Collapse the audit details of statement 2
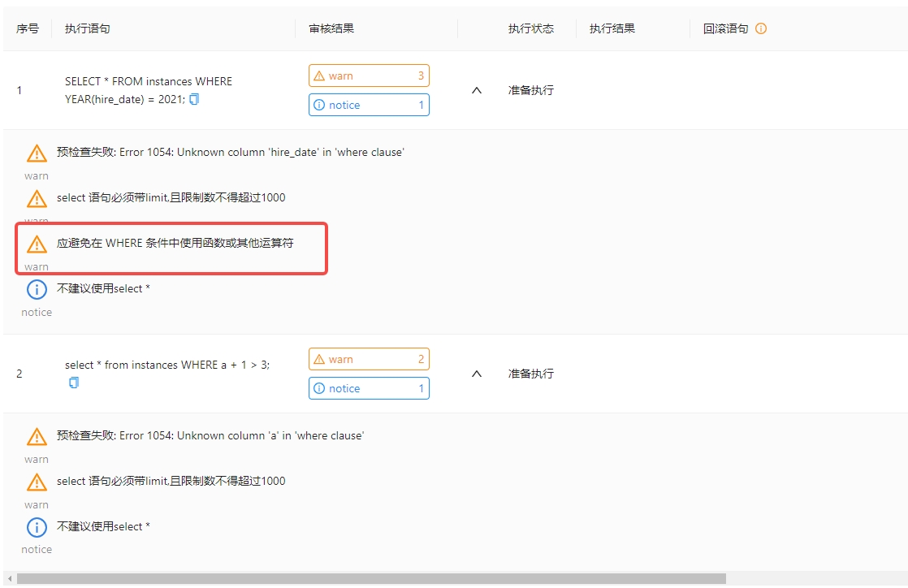 (477, 374)
